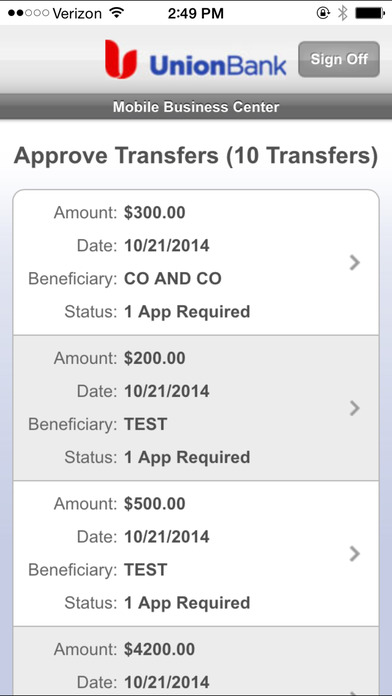Select the $200.00 TEST beneficiary row
Image resolution: width=392 pixels, height=696 pixels.
(x=196, y=408)
